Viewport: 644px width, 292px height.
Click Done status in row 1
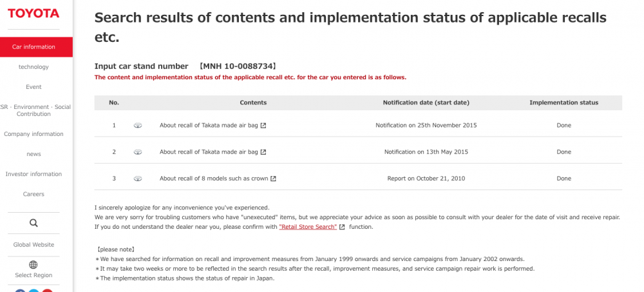click(x=563, y=126)
